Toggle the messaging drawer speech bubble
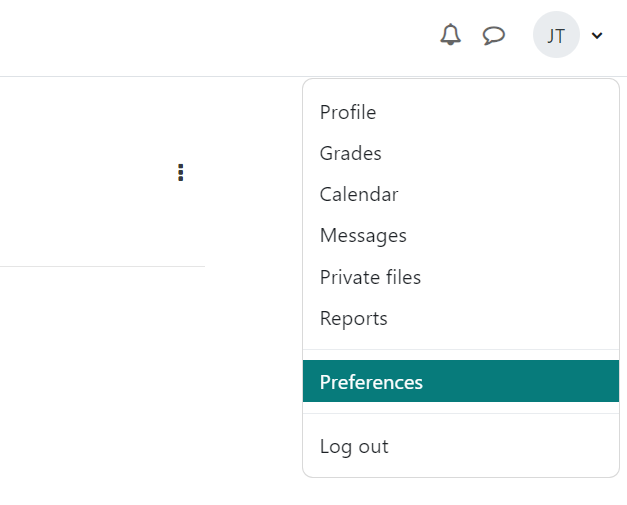The height and width of the screenshot is (505, 627). (493, 36)
